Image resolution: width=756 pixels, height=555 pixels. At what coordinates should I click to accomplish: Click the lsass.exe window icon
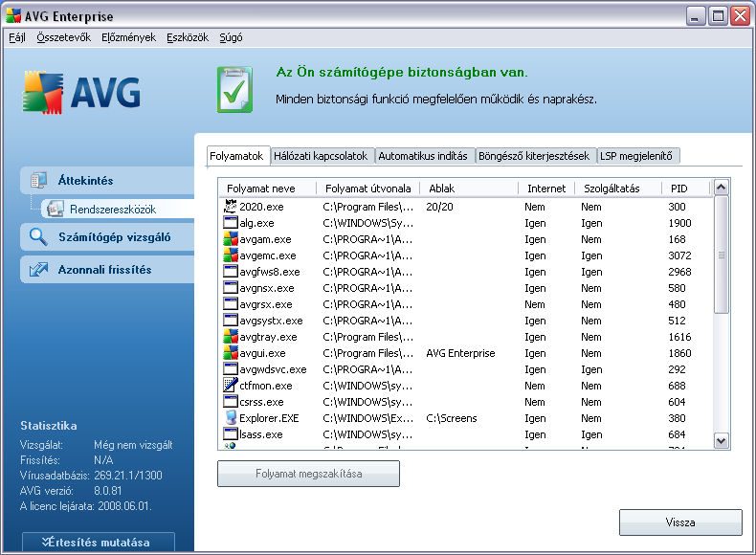click(231, 434)
